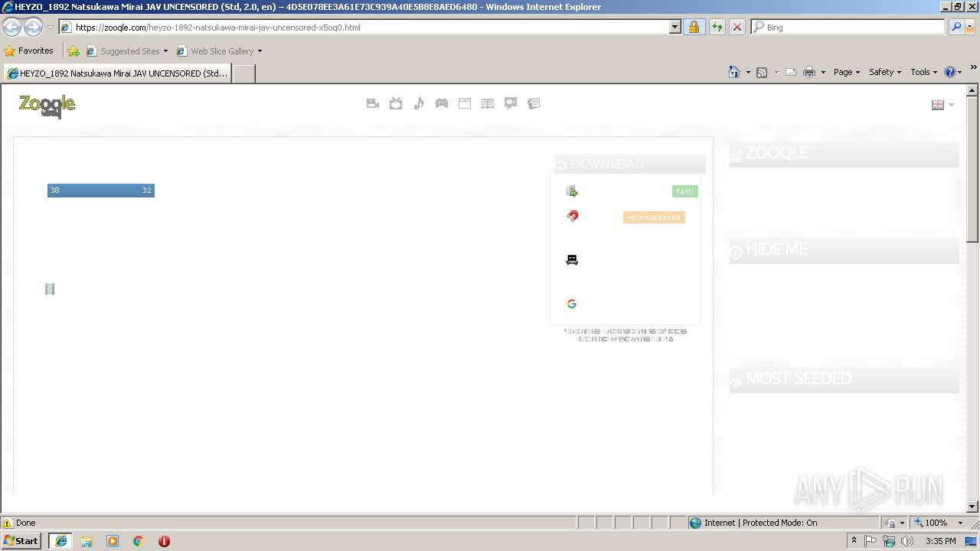The width and height of the screenshot is (980, 551).
Task: Click the green 'fast!' badge
Action: click(x=685, y=191)
